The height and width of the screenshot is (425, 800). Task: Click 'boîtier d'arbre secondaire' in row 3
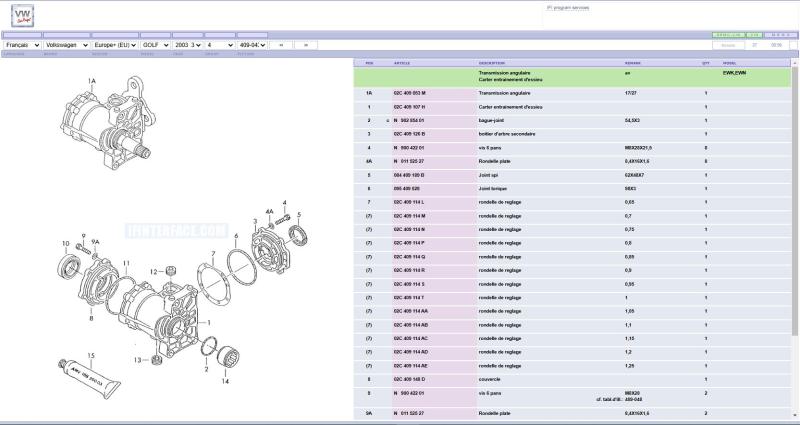507,134
